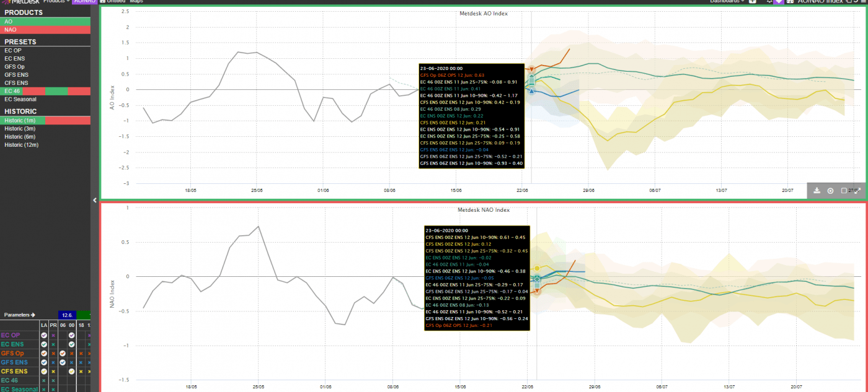
Task: Download the AO Index chart
Action: 817,190
